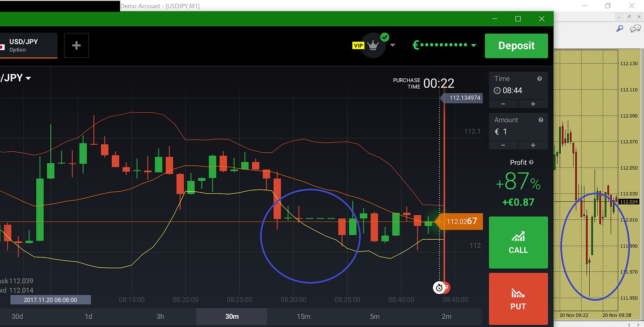This screenshot has height=327, width=644.
Task: Click the 08:45:00 time axis label
Action: point(454,299)
